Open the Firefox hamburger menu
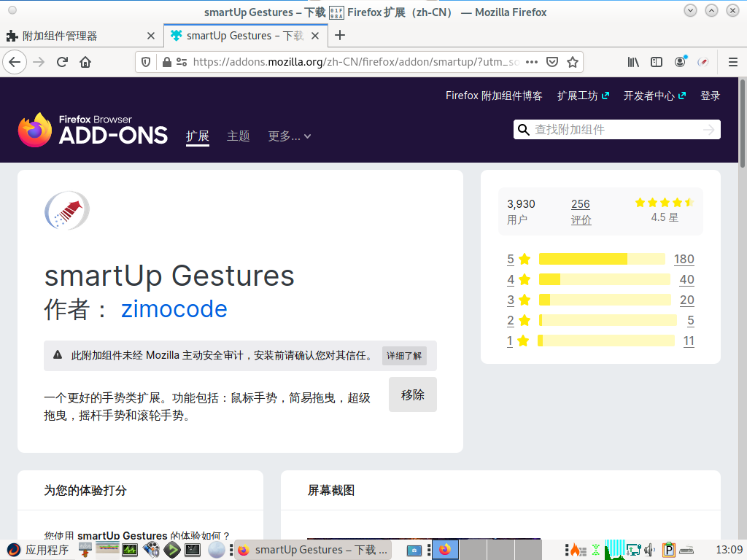Viewport: 747px width, 560px height. [x=733, y=62]
